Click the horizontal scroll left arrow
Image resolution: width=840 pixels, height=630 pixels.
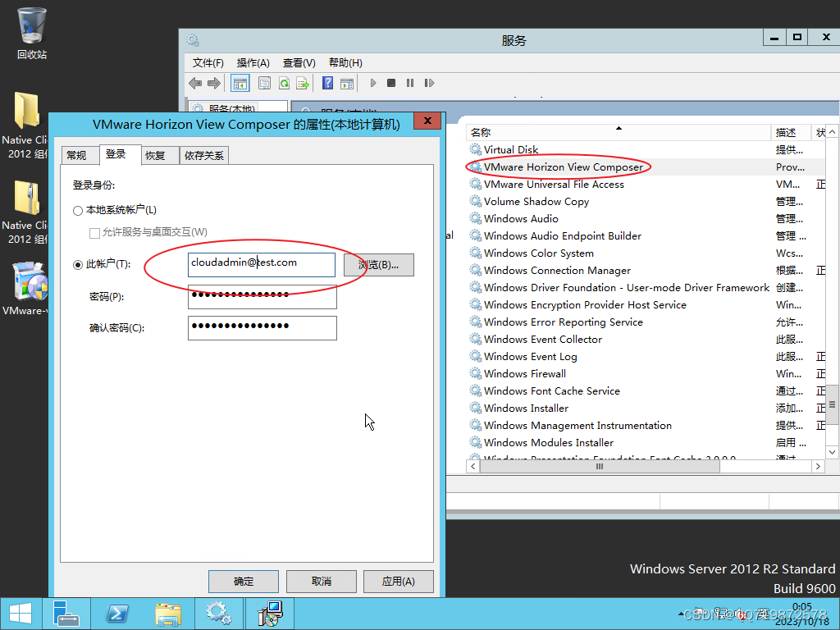472,467
